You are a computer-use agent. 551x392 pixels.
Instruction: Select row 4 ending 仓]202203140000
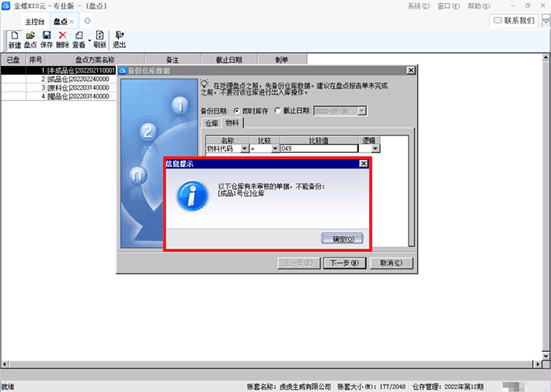pos(58,96)
